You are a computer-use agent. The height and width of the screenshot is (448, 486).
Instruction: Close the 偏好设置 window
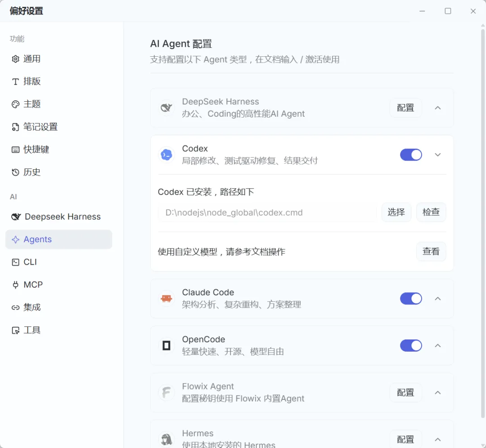(x=473, y=11)
